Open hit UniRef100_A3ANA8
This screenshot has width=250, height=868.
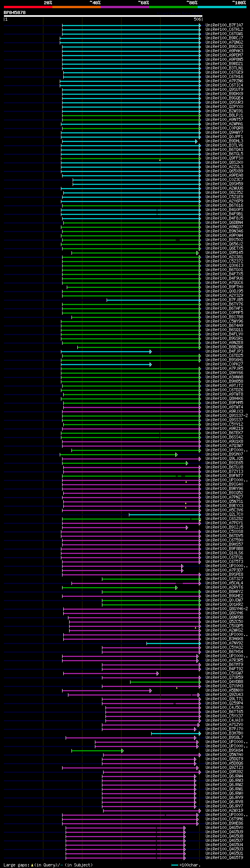tap(224, 377)
